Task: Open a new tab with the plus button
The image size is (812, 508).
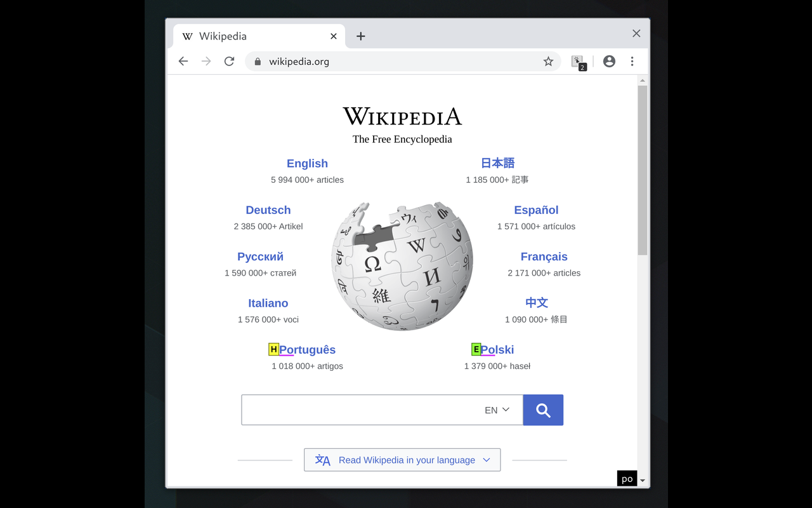Action: [x=360, y=36]
